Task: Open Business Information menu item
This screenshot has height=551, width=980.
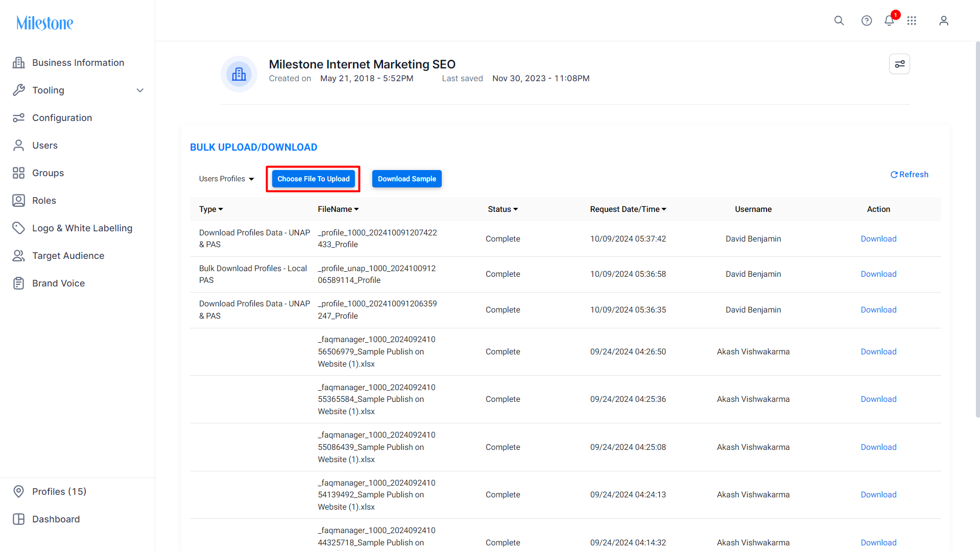Action: tap(78, 62)
